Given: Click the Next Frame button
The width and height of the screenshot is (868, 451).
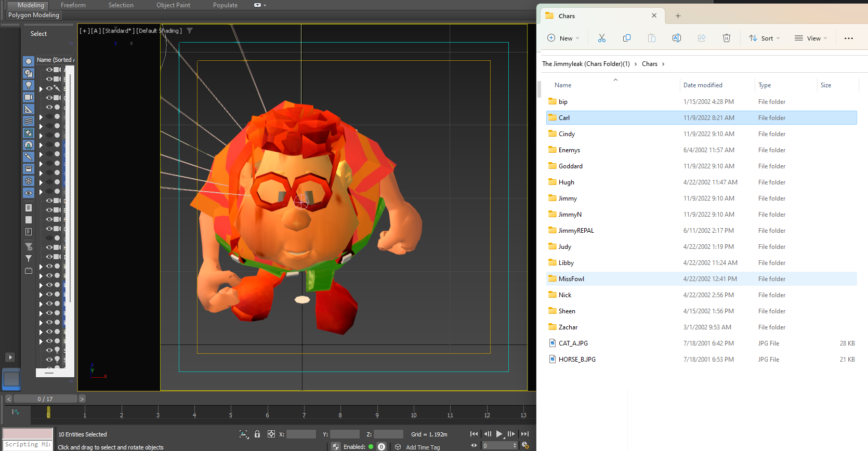Looking at the screenshot, I should pos(511,434).
